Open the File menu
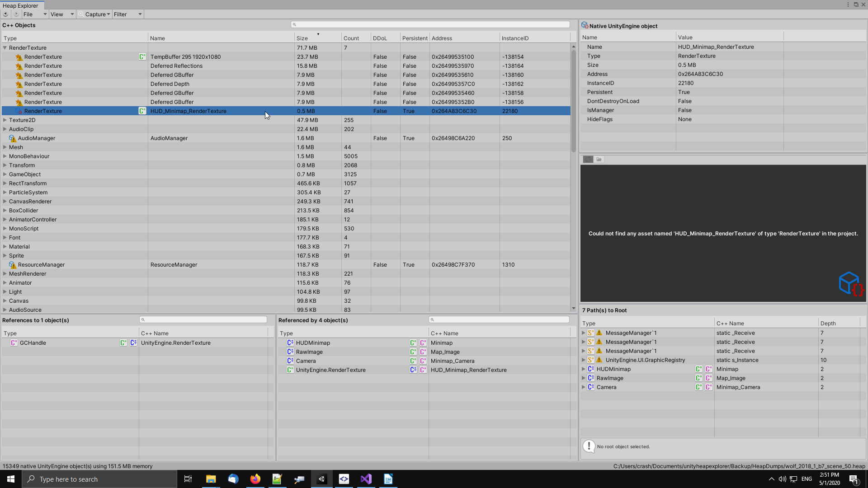Screen dimensions: 868x488 [x=35, y=14]
